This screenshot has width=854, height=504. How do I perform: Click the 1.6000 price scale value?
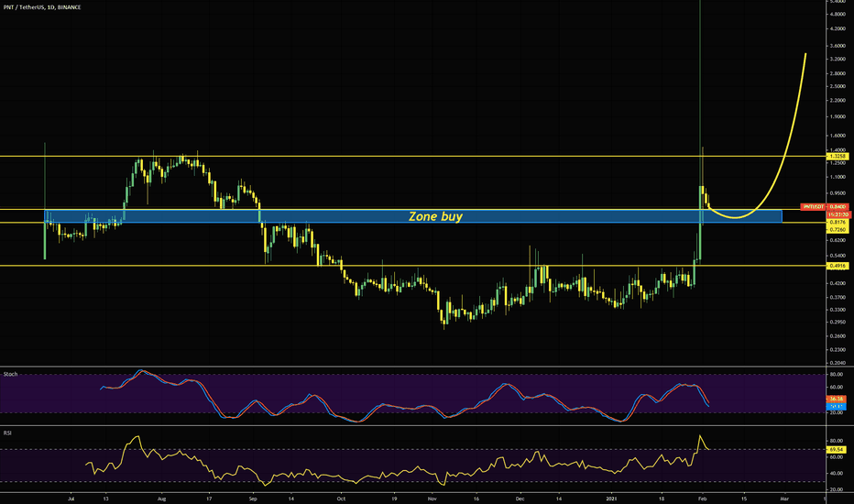point(838,136)
